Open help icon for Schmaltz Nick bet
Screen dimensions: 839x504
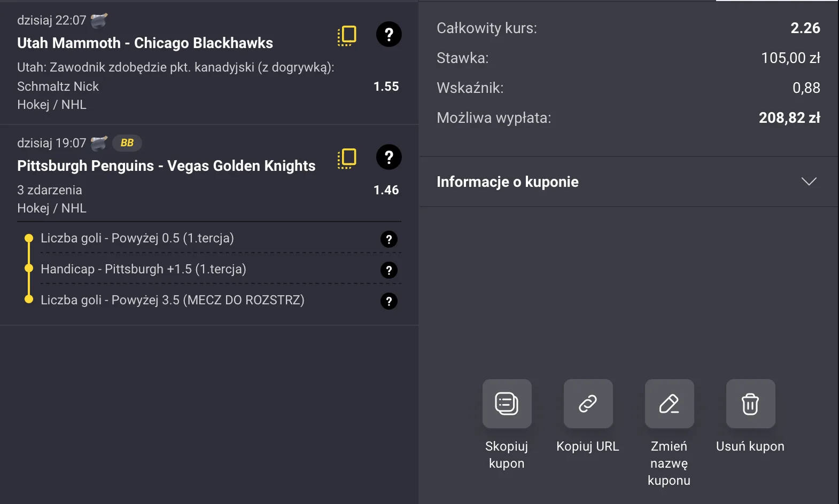click(389, 34)
